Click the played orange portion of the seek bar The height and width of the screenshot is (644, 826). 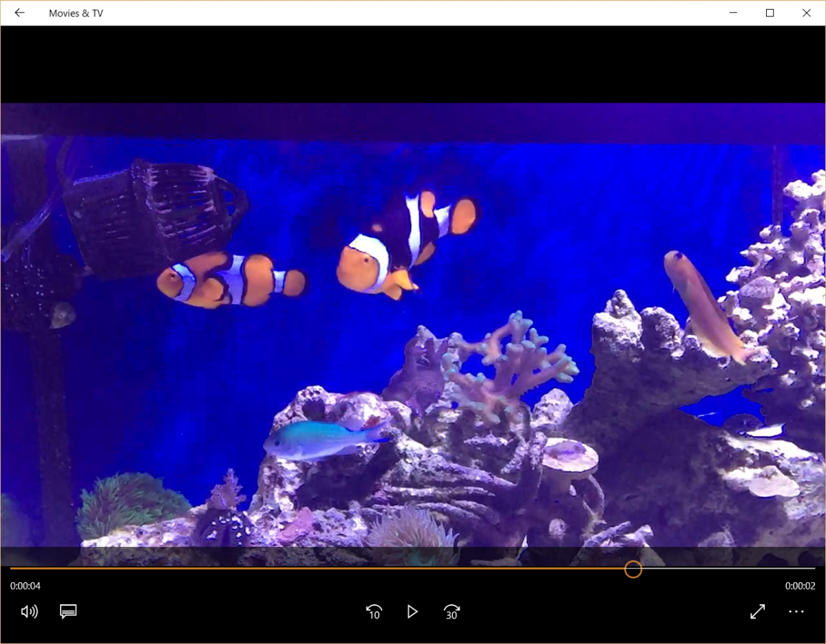[x=317, y=569]
